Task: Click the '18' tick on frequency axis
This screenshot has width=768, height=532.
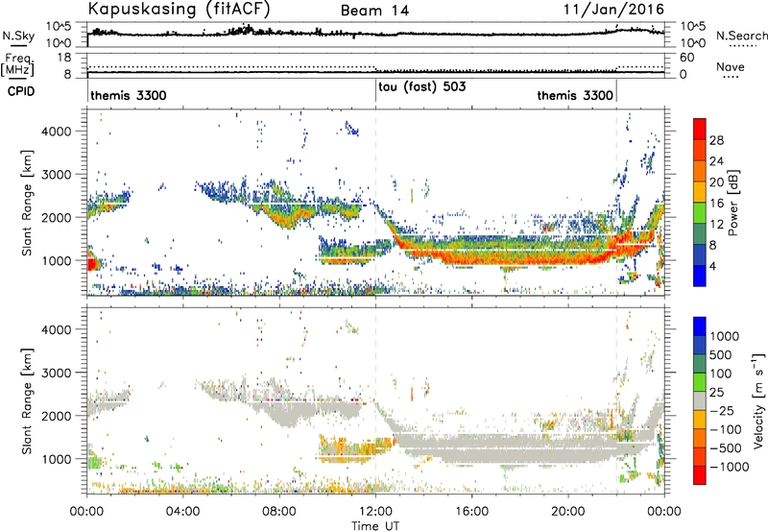Action: tap(64, 58)
